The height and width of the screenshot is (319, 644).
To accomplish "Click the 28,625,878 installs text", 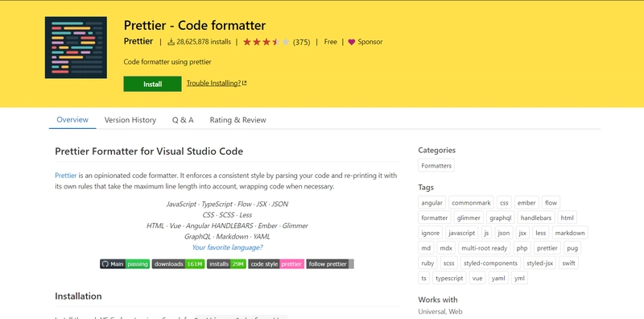I will coord(204,42).
